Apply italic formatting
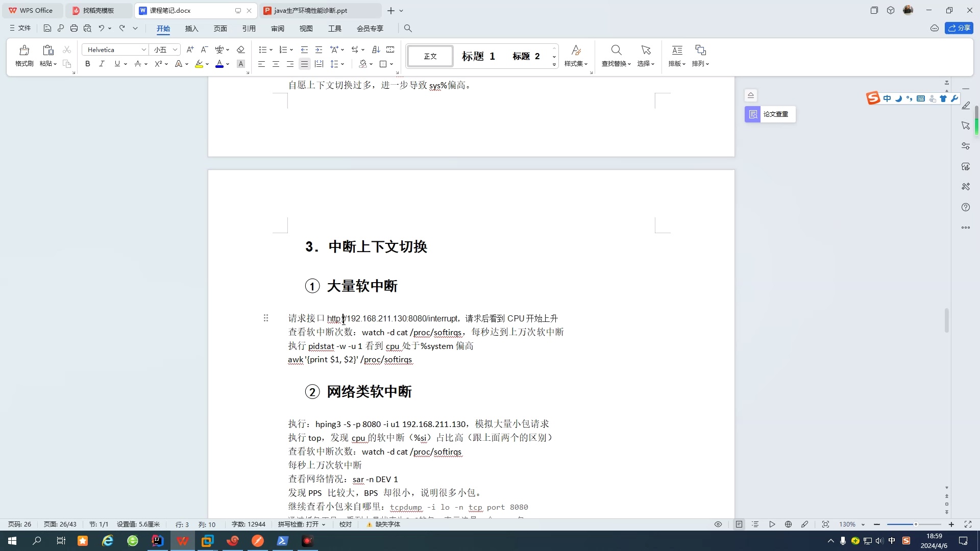Viewport: 980px width, 551px height. click(x=102, y=64)
